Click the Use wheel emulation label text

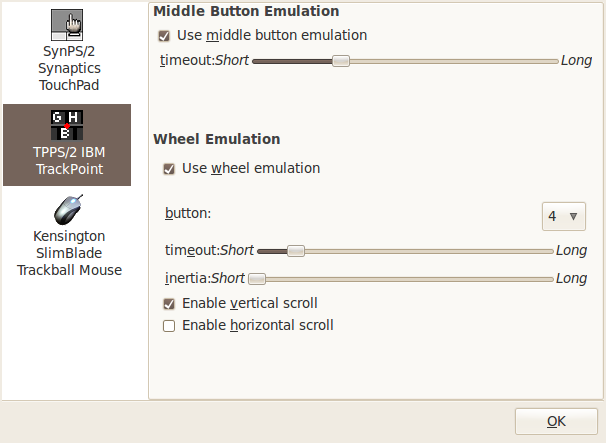(251, 169)
